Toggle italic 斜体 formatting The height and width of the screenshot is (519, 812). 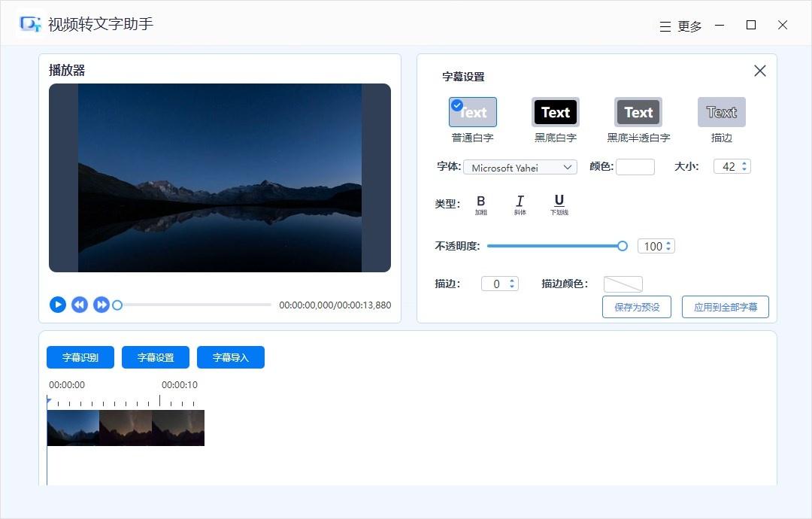pos(520,205)
